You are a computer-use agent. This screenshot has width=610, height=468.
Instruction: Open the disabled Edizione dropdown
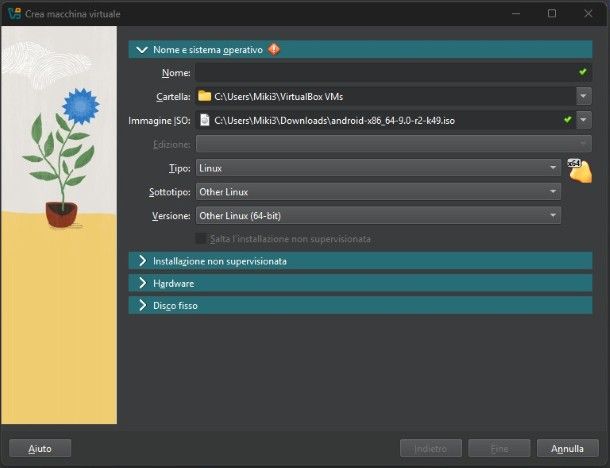pos(394,144)
